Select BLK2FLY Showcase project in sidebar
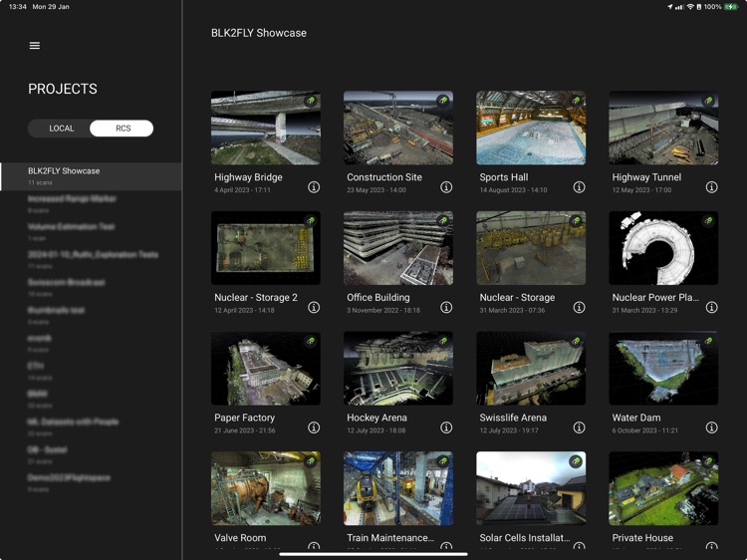The height and width of the screenshot is (560, 747). (x=64, y=171)
